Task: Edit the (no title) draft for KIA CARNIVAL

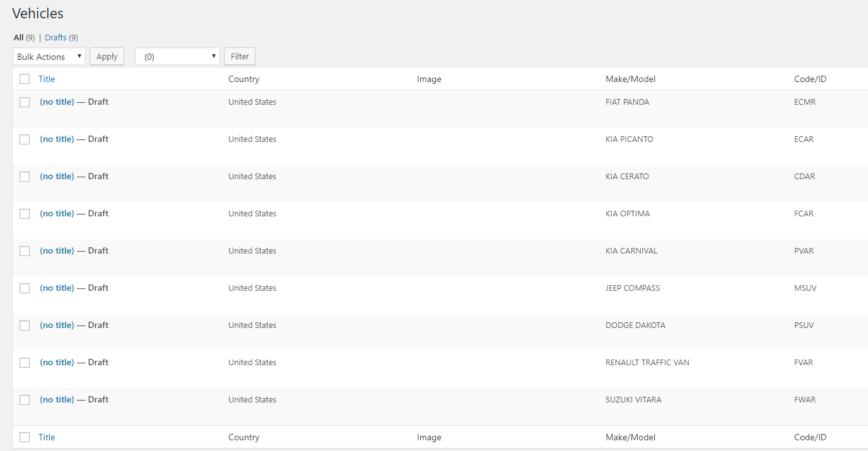Action: click(57, 250)
